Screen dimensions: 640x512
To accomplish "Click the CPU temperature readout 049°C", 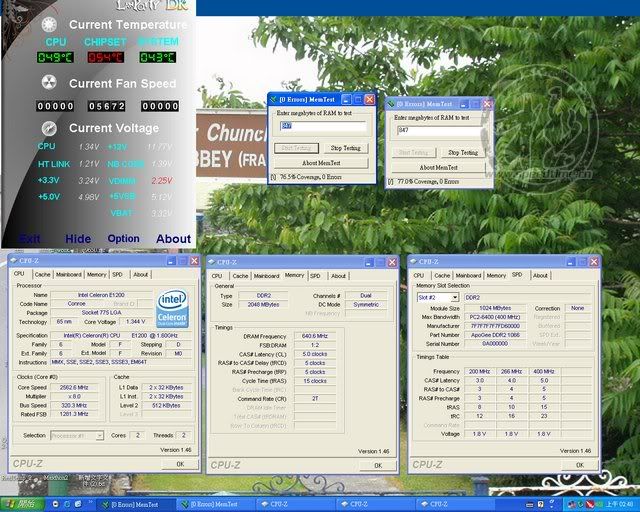I will tap(56, 57).
